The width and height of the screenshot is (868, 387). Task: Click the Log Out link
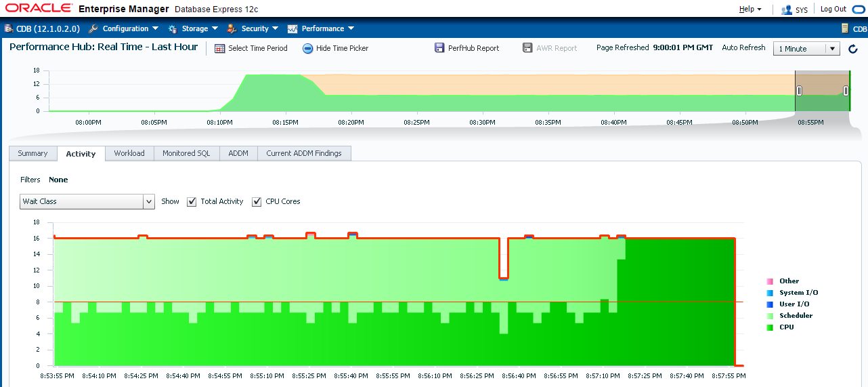coord(833,9)
